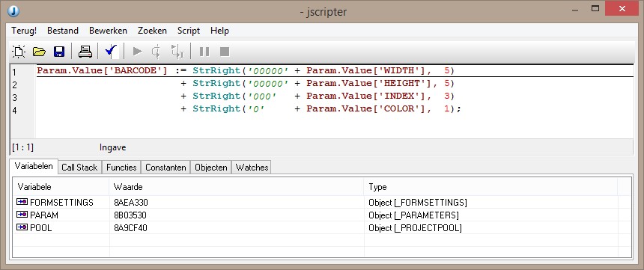Click the value 8B03530
This screenshot has height=270, width=644.
(130, 215)
